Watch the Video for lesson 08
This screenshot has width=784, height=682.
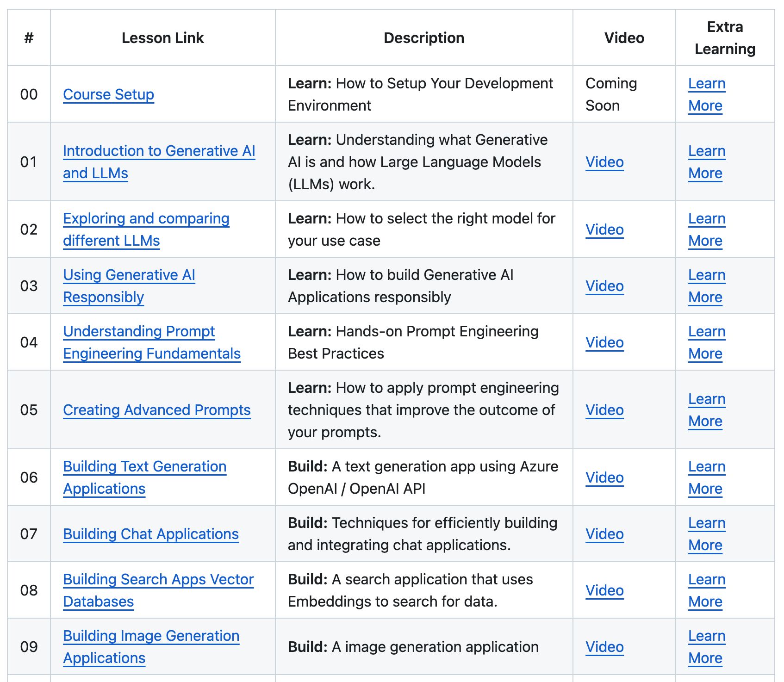[604, 591]
